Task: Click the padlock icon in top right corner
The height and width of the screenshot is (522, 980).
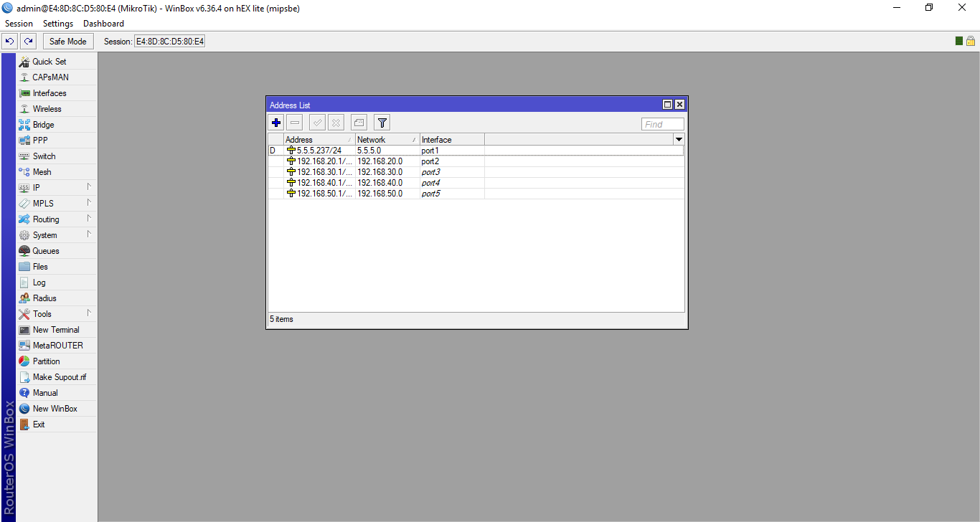Action: click(x=971, y=41)
